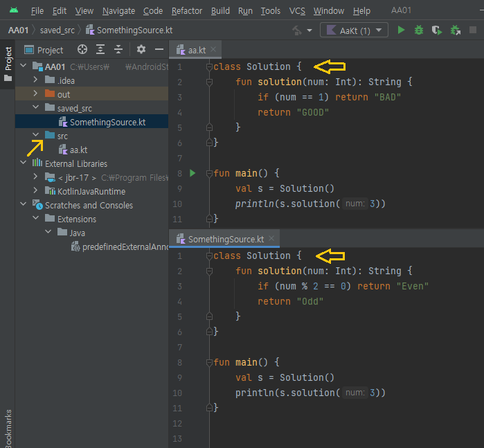Toggle the Project tool window side tab
Viewport: 484px width, 448px height.
click(8, 64)
